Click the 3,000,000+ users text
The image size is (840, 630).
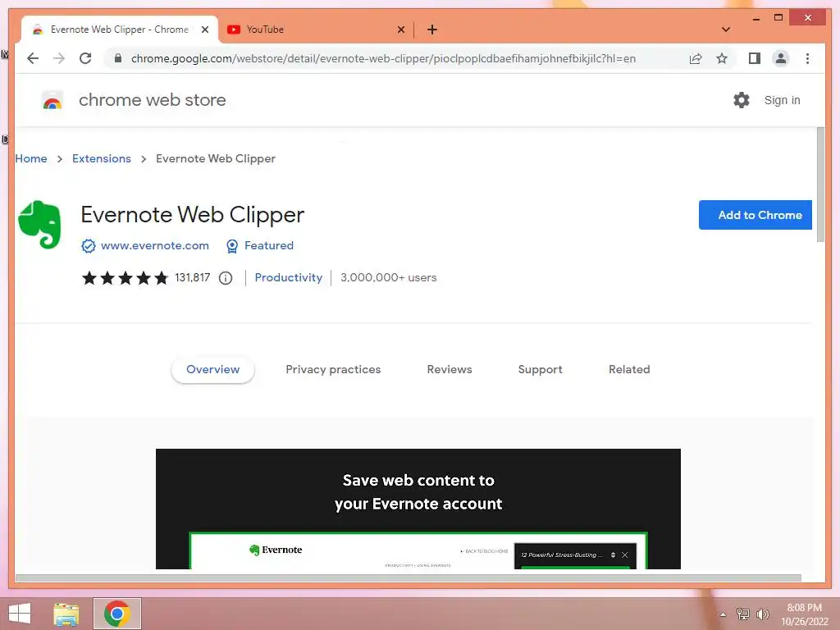(x=388, y=277)
